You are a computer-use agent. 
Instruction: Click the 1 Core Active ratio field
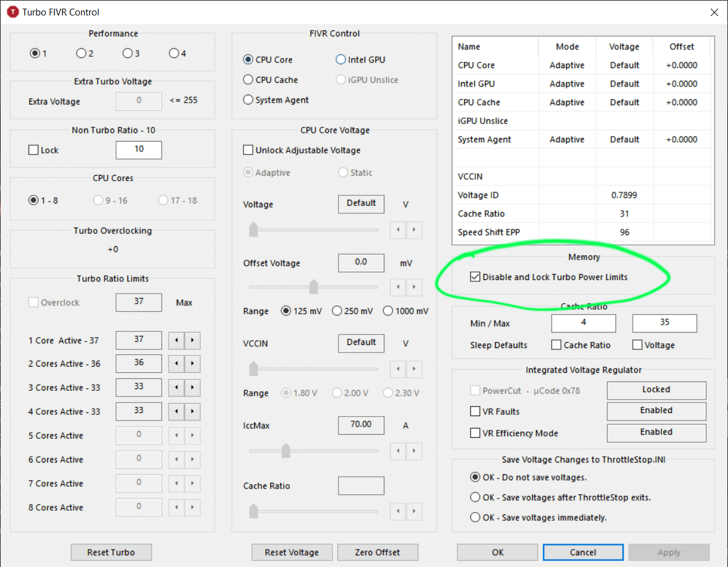[x=139, y=340]
